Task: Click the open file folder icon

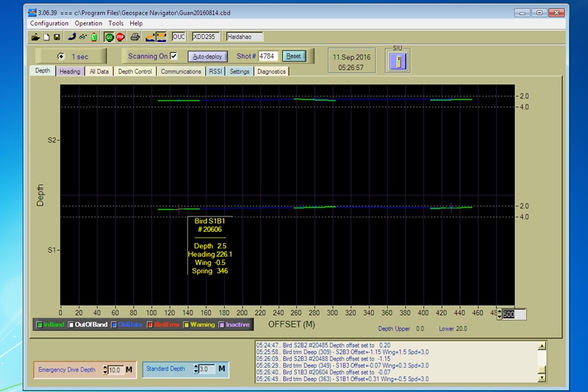Action: (35, 36)
